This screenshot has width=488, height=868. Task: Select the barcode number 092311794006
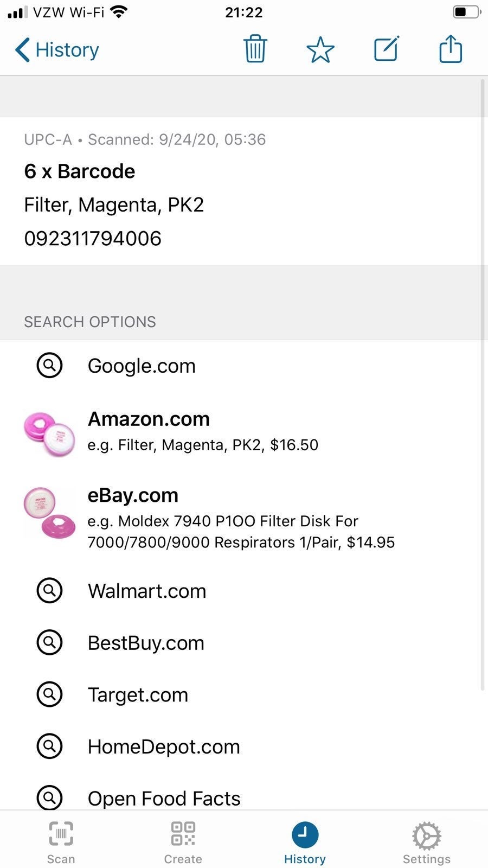[x=93, y=238]
